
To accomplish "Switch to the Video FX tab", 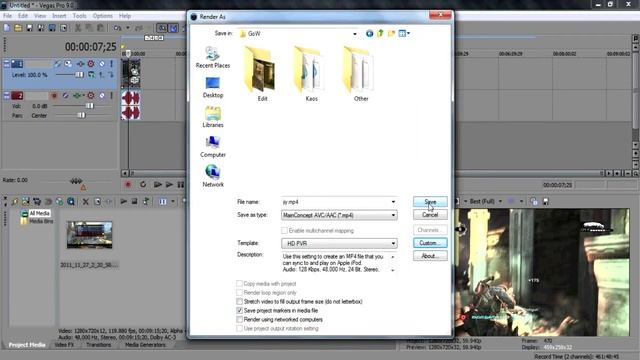I will (64, 345).
